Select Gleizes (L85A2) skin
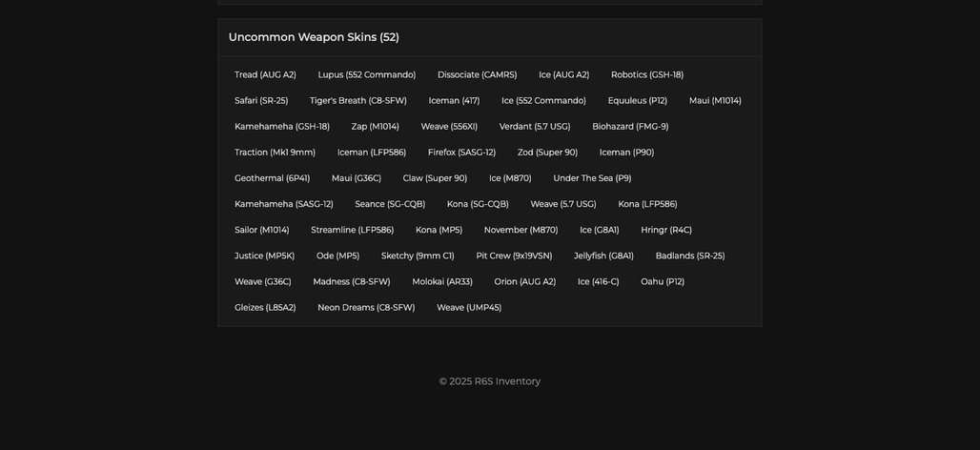 click(x=265, y=308)
